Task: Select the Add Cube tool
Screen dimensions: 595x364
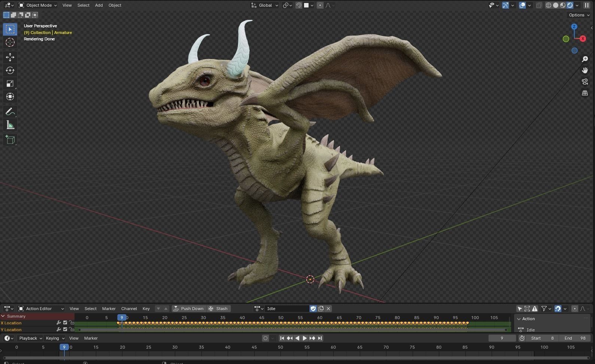Action: point(10,140)
